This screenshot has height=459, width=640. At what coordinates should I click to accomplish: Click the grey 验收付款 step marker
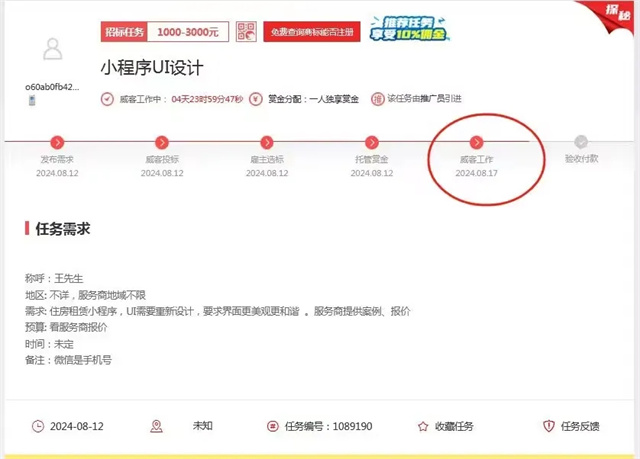[581, 142]
